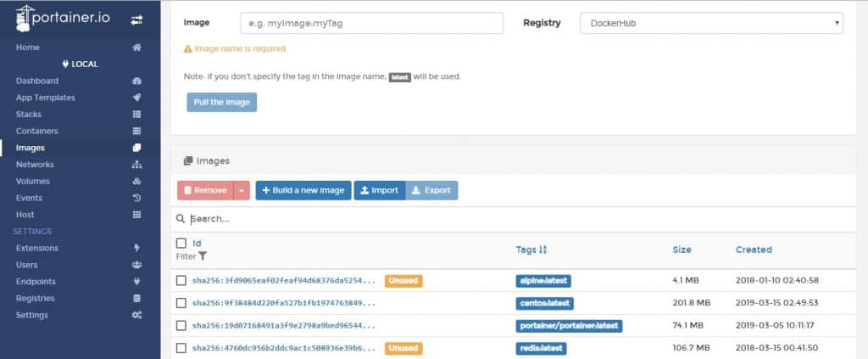Select the redis:latest image row checkbox
The image size is (868, 359).
point(181,348)
